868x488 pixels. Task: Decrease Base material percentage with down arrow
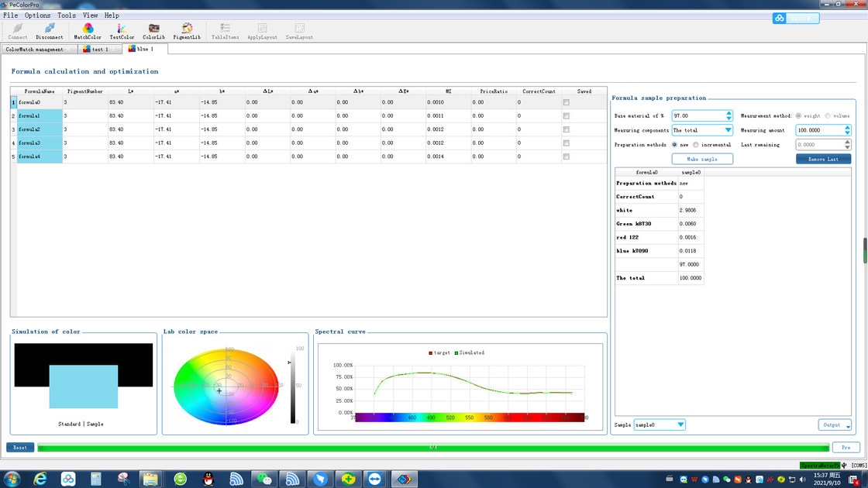point(728,119)
